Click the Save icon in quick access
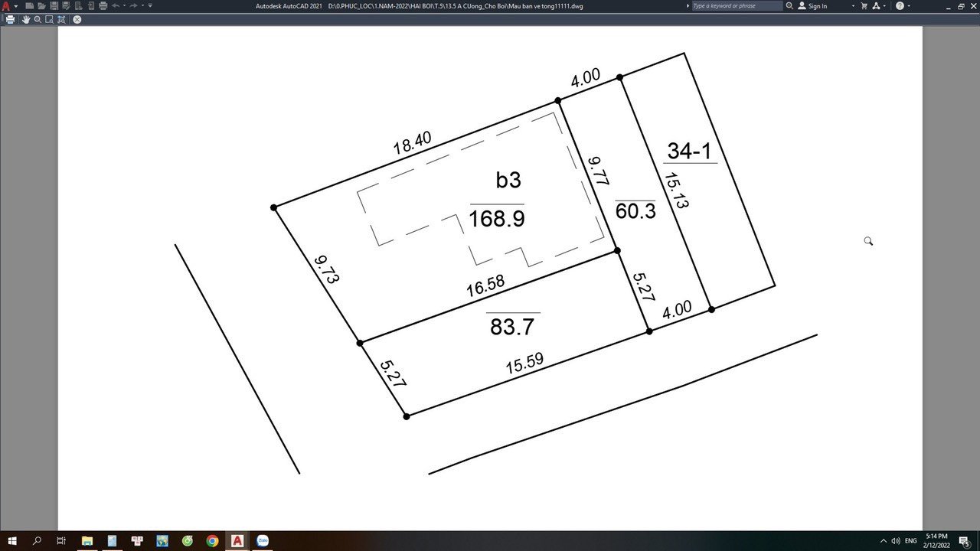980x551 pixels. pyautogui.click(x=54, y=6)
